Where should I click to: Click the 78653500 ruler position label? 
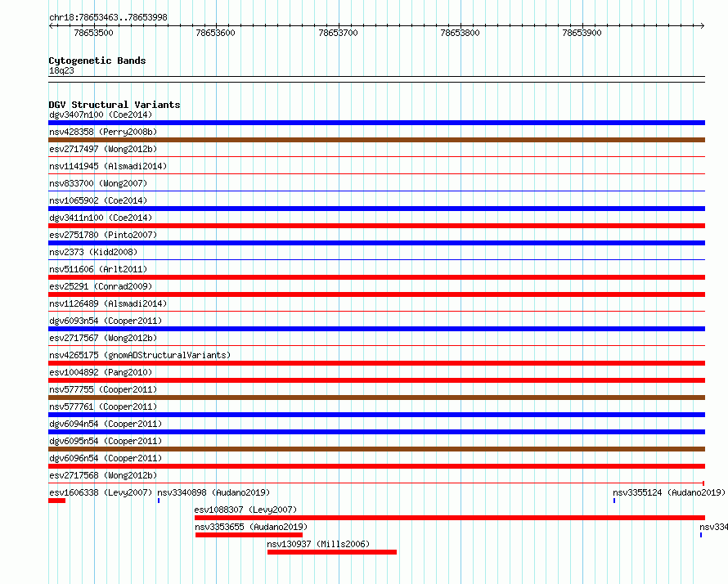pyautogui.click(x=93, y=33)
